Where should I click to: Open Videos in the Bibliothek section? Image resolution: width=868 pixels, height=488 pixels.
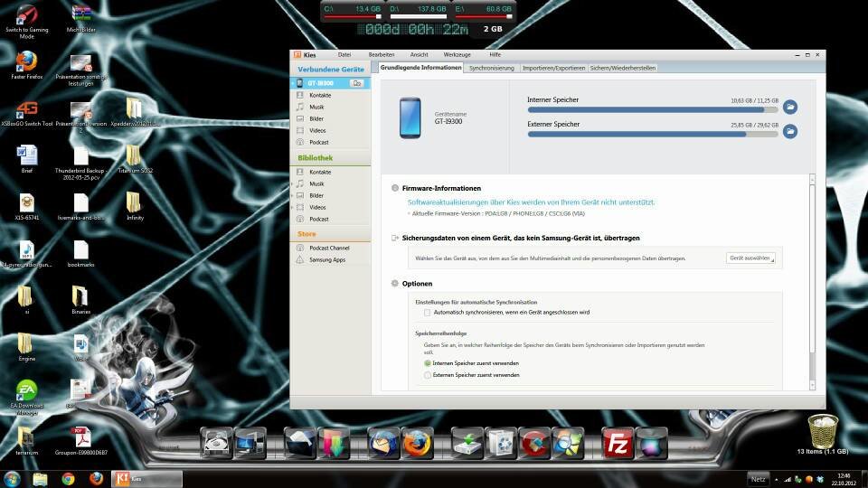(x=317, y=207)
